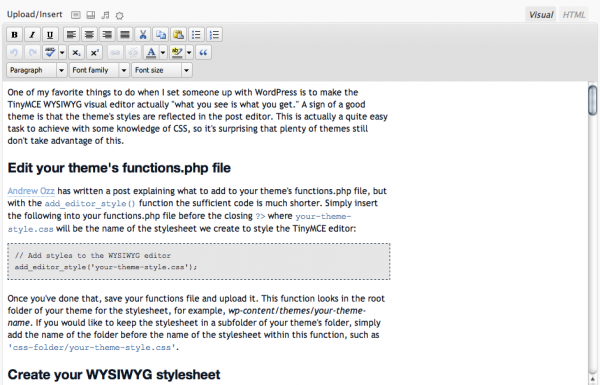Click the code 'css-folder/your-theme-style.css'

click(x=92, y=347)
